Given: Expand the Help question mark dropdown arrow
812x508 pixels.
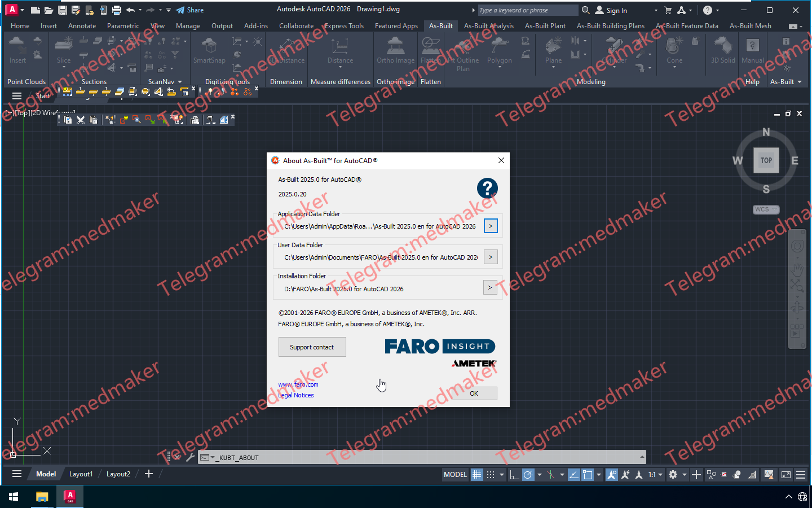Looking at the screenshot, I should 717,10.
